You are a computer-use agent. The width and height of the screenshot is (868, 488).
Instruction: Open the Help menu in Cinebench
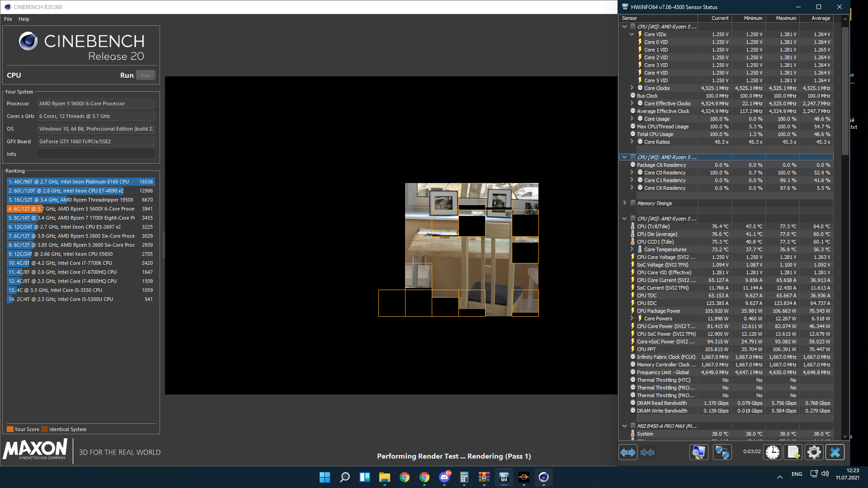coord(24,19)
